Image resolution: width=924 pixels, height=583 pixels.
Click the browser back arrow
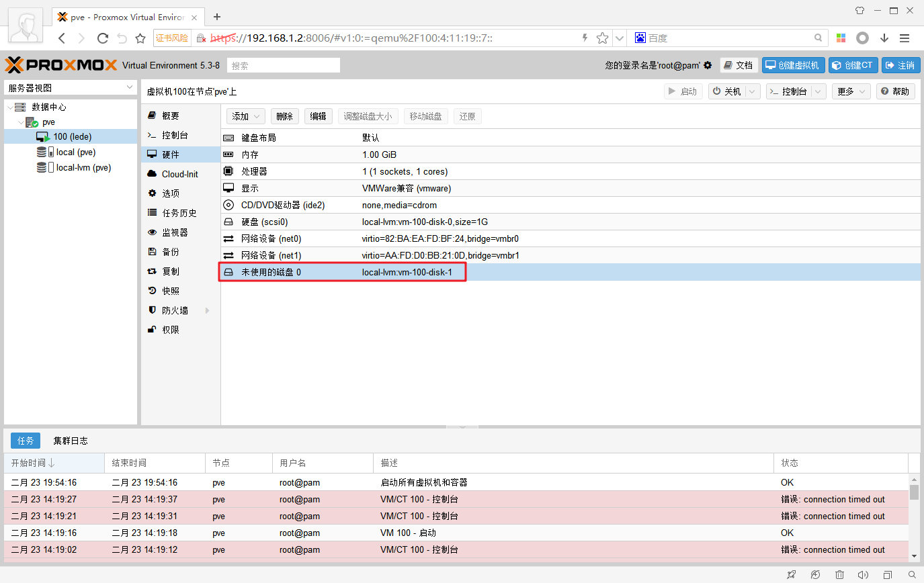point(61,38)
